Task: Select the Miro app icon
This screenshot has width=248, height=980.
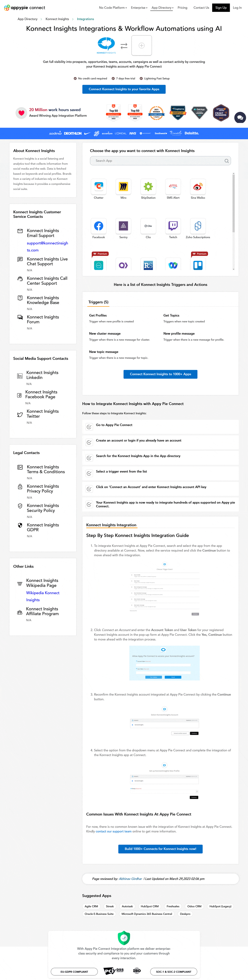Action: click(x=123, y=186)
